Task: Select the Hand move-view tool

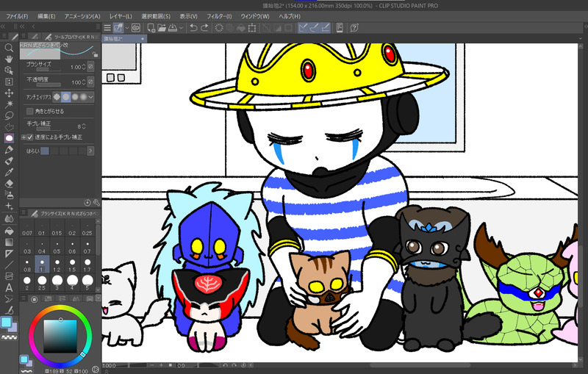Action: [9, 59]
